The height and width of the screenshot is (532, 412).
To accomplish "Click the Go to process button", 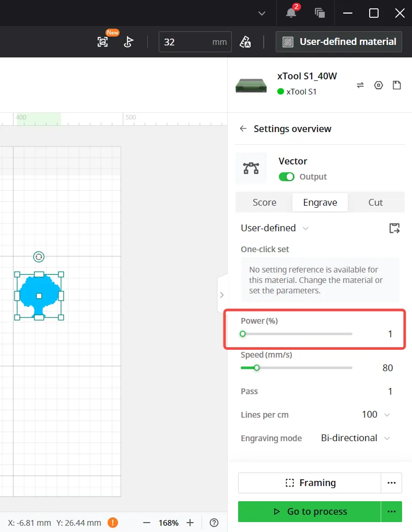I will click(x=310, y=511).
